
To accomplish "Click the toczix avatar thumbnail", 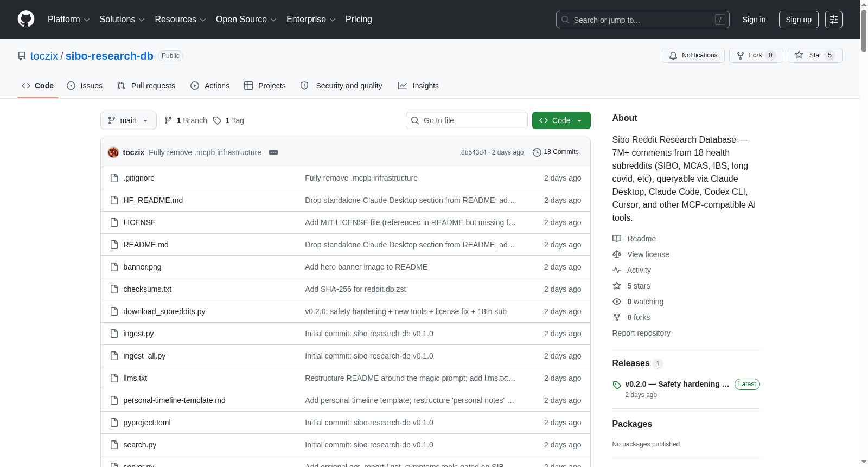I will coord(113,152).
